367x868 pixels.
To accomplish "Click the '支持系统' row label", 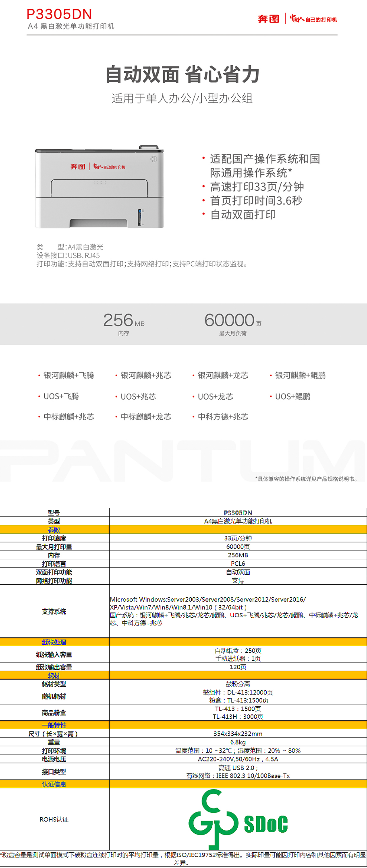I will [54, 612].
